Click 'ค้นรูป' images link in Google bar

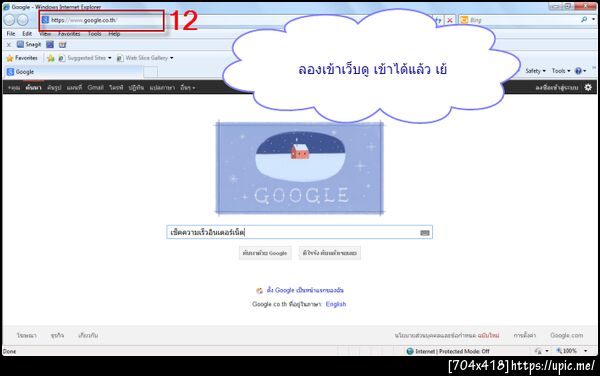[x=54, y=88]
